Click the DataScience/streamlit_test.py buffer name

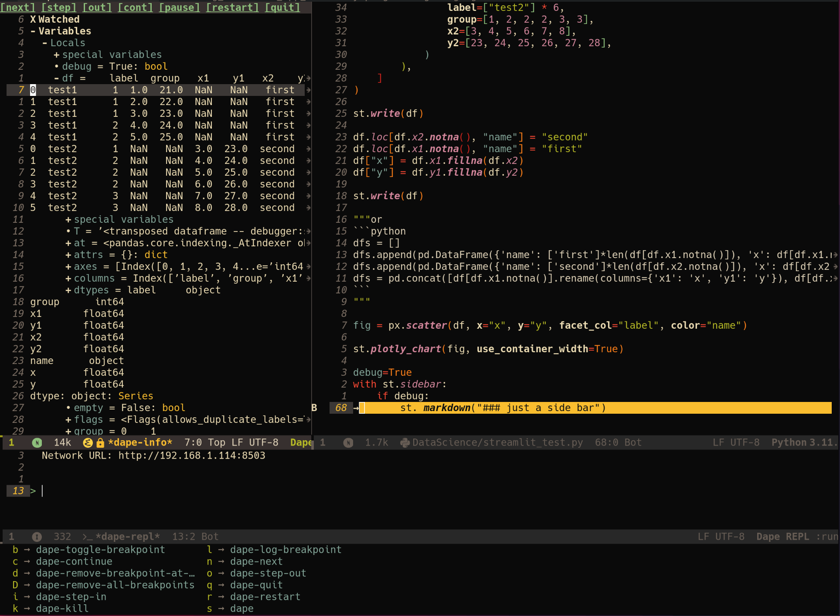(497, 442)
